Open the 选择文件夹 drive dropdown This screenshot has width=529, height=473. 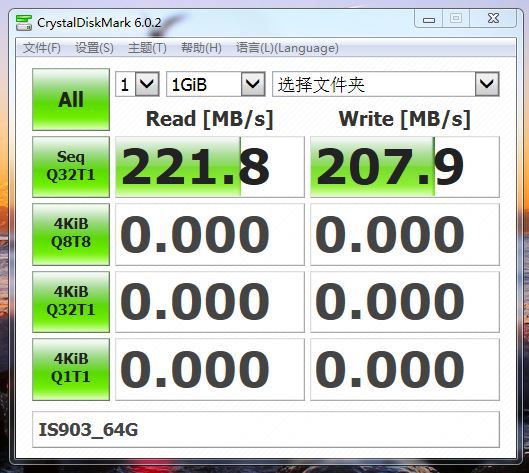386,84
